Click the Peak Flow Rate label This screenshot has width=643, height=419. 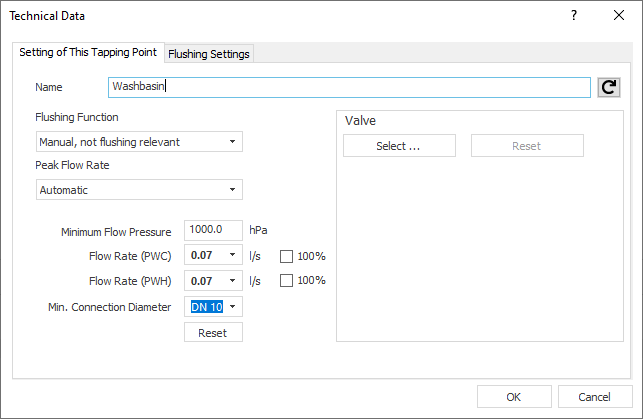click(72, 165)
